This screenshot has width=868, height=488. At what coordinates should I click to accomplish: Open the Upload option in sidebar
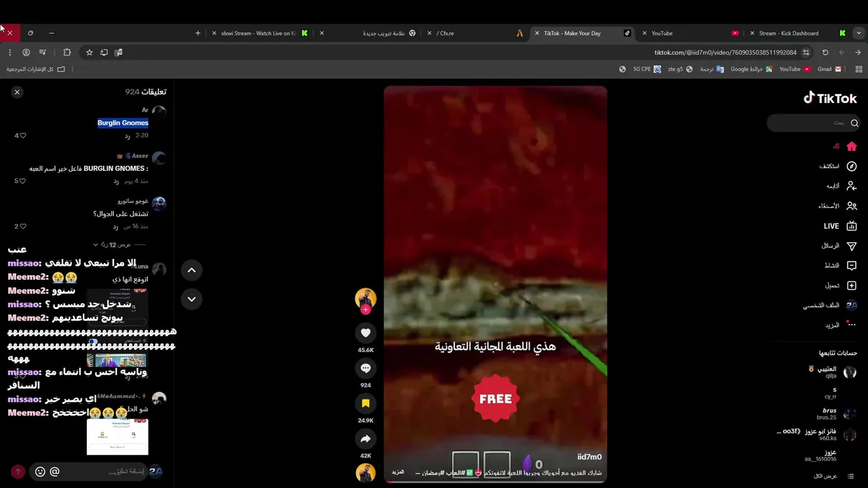pyautogui.click(x=852, y=285)
